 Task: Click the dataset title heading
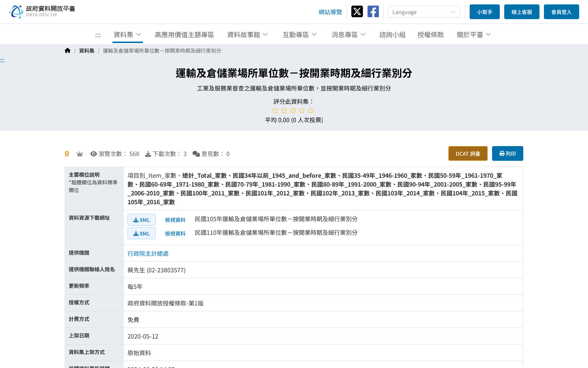coord(294,73)
